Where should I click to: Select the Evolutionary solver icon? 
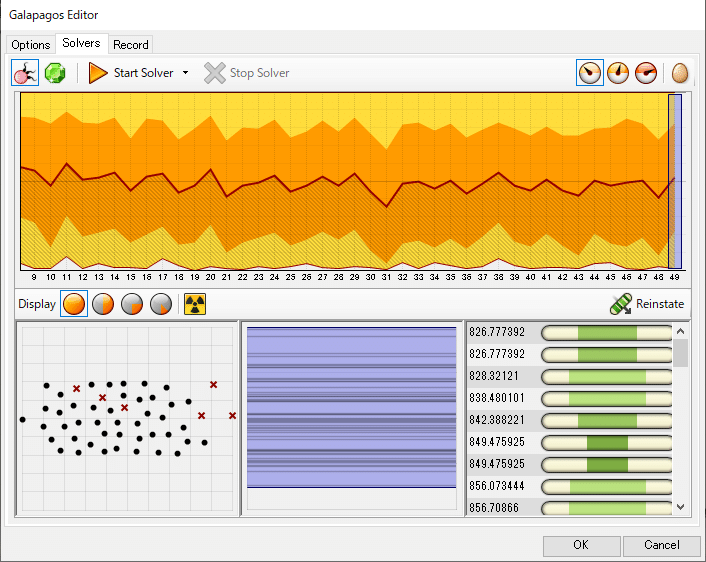click(x=25, y=73)
